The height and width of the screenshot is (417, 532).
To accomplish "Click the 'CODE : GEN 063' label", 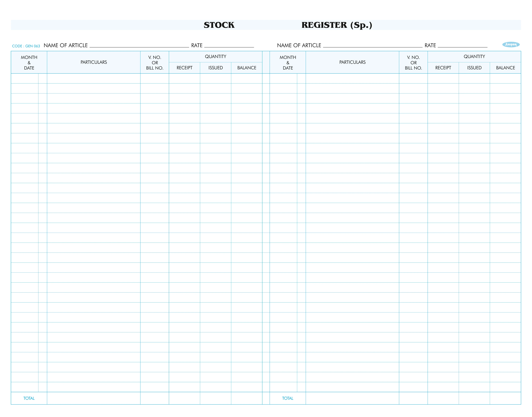I will [x=26, y=46].
